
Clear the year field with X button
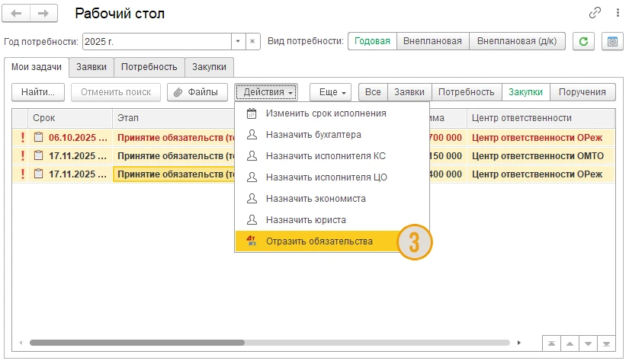(252, 41)
